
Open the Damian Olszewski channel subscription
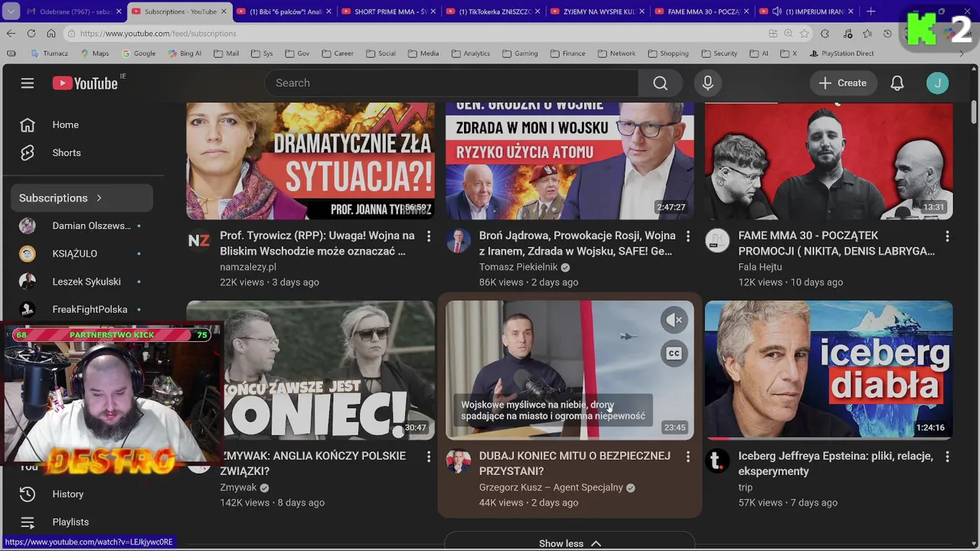tap(82, 226)
